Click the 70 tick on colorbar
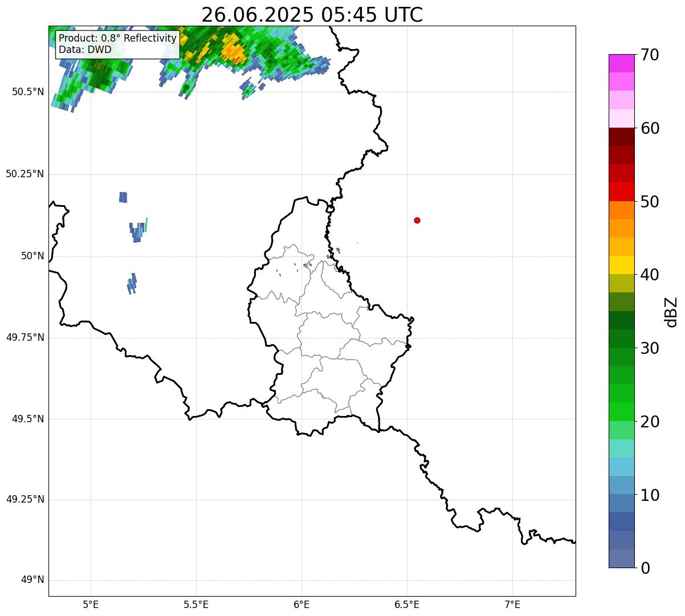This screenshot has width=685, height=616. click(649, 55)
